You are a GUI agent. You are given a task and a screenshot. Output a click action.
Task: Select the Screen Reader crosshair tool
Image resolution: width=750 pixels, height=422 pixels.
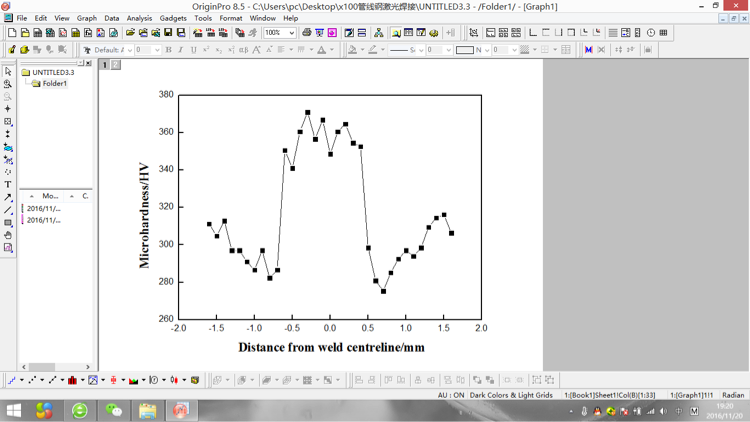pyautogui.click(x=8, y=109)
